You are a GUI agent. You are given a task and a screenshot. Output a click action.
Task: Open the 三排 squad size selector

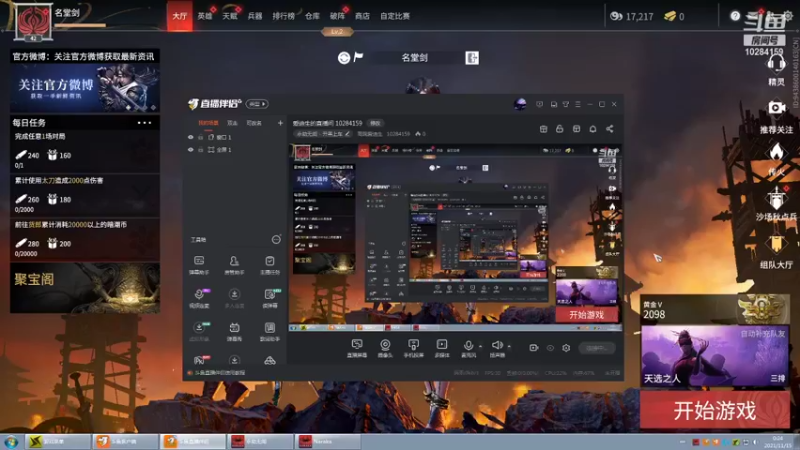coord(778,378)
